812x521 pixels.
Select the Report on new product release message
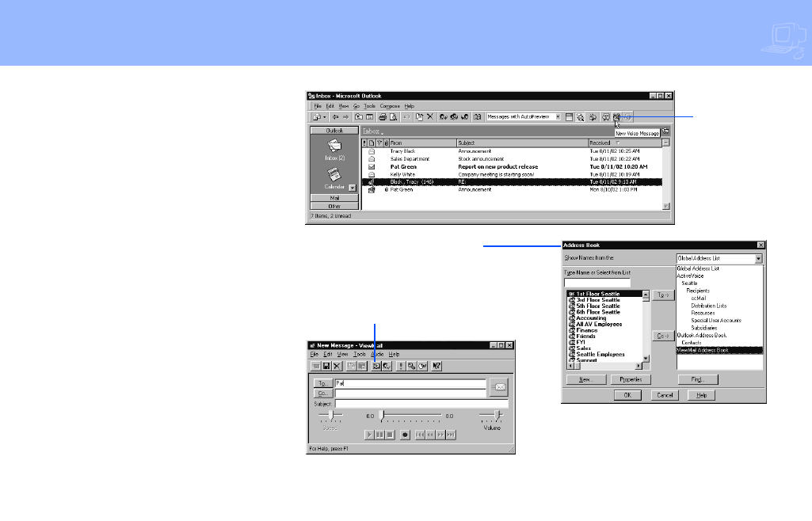[x=512, y=166]
